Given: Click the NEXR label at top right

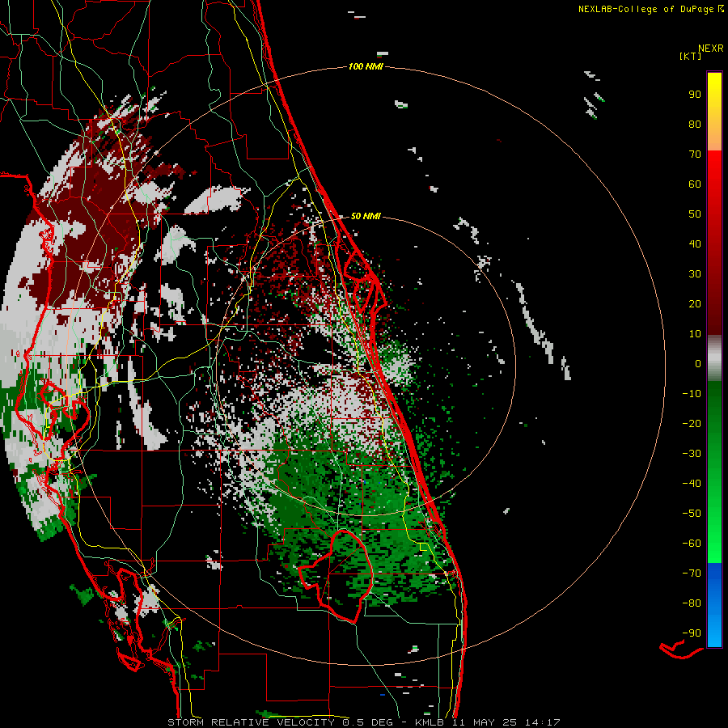Looking at the screenshot, I should (x=710, y=49).
